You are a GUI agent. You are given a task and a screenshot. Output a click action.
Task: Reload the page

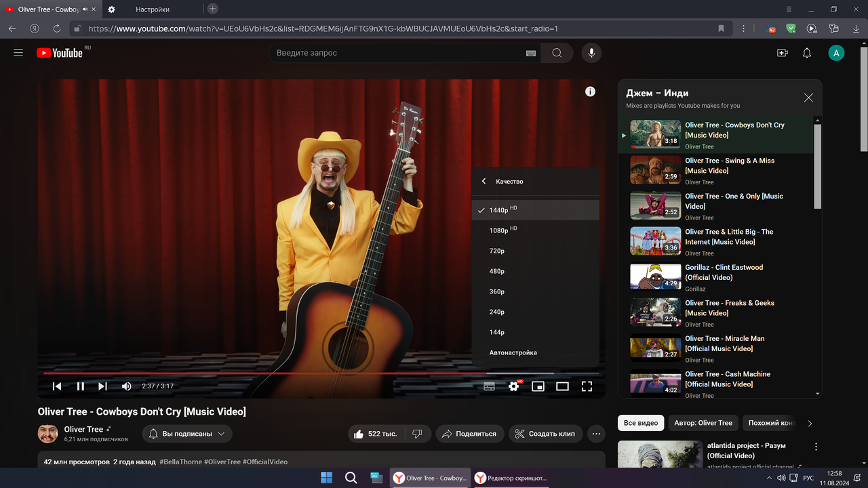point(56,28)
